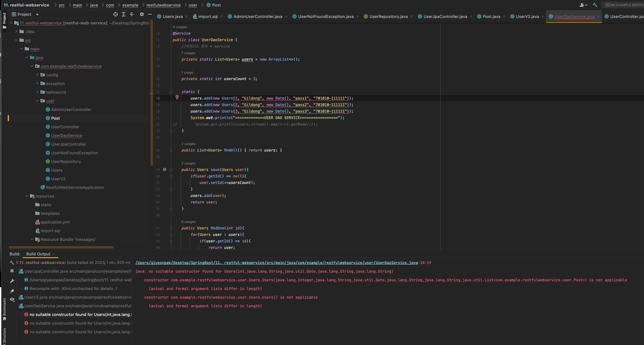The image size is (644, 345).
Task: Click the build hammer icon in top toolbar
Action: pos(595,5)
